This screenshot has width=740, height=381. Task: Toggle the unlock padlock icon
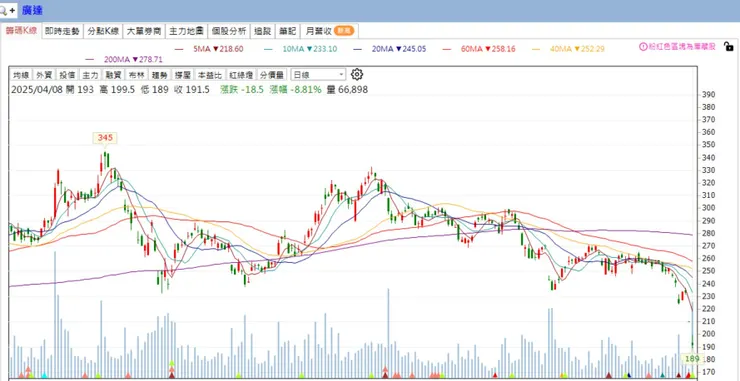[728, 46]
